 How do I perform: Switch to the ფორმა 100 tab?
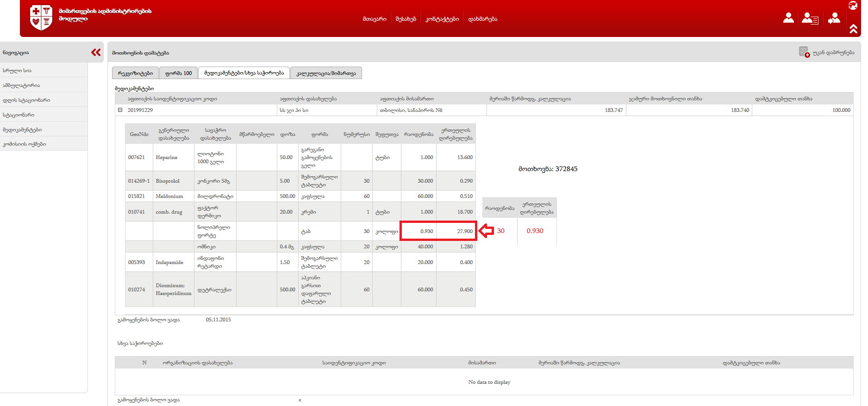178,73
